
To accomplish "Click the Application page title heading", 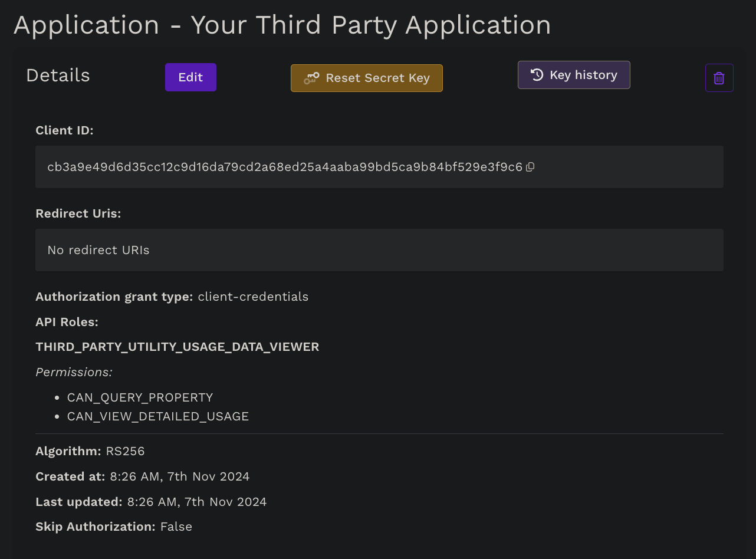I will tap(282, 25).
